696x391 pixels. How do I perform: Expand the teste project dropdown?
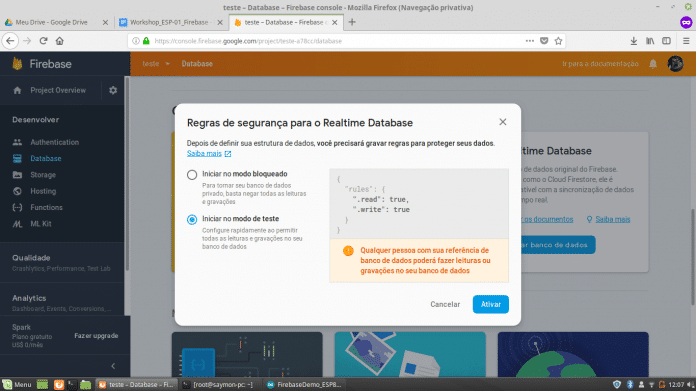point(156,64)
